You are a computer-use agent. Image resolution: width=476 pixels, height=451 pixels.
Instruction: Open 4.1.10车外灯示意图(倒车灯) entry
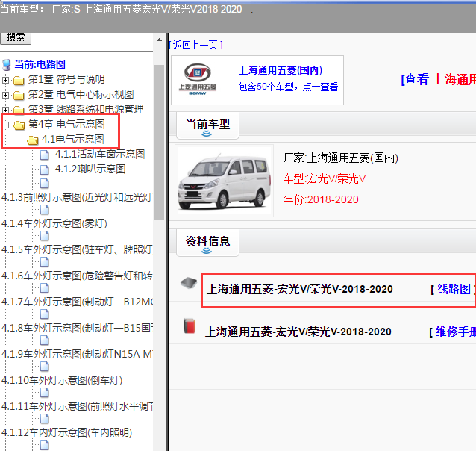pyautogui.click(x=62, y=381)
